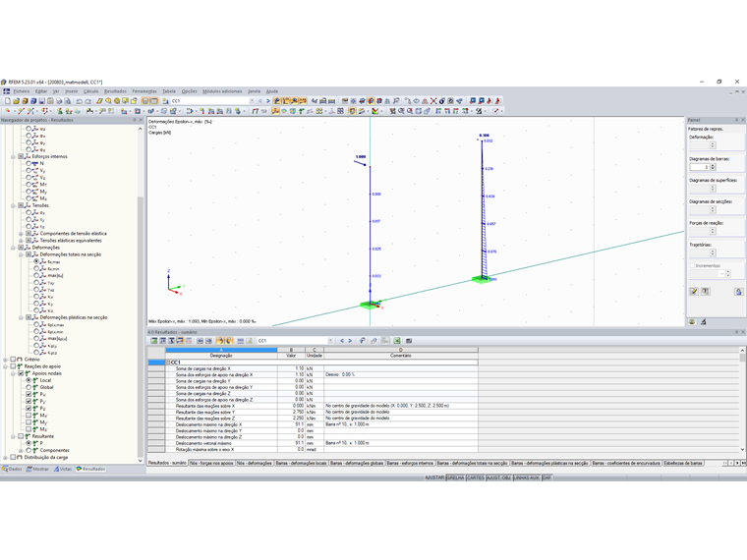Viewport: 747px width, 560px height.
Task: Toggle the DXF status bar button
Action: point(546,477)
